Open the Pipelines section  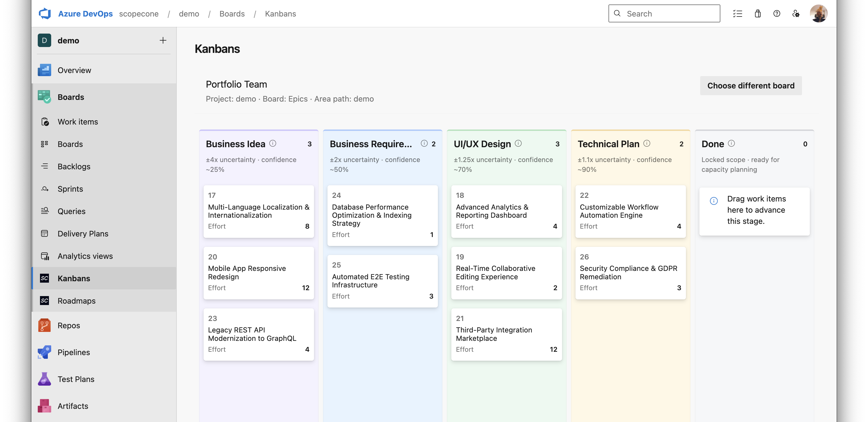point(74,352)
